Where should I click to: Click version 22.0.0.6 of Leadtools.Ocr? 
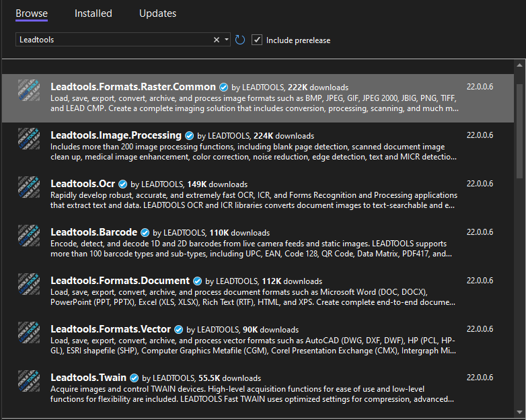point(480,184)
